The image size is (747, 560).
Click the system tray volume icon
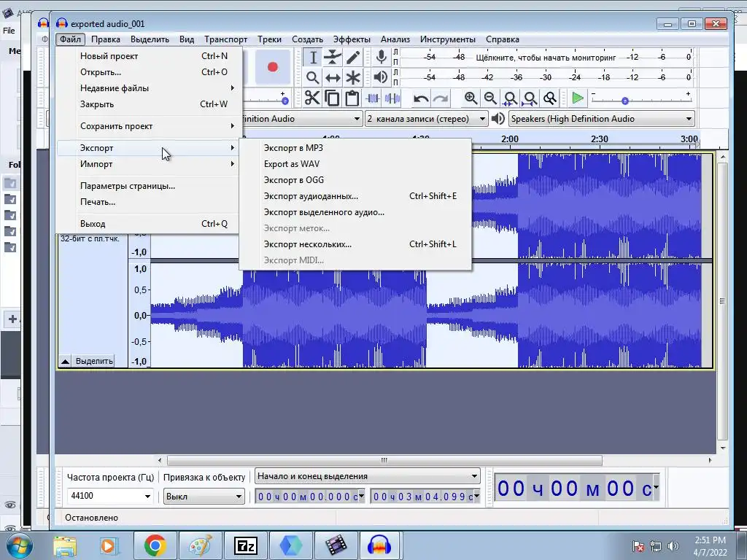click(x=673, y=546)
